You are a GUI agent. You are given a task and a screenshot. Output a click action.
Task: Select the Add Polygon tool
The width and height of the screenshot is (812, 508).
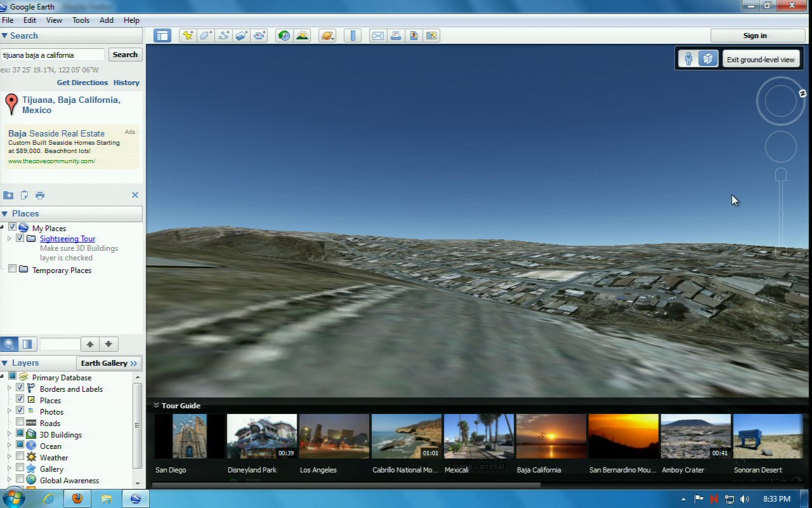coord(206,36)
